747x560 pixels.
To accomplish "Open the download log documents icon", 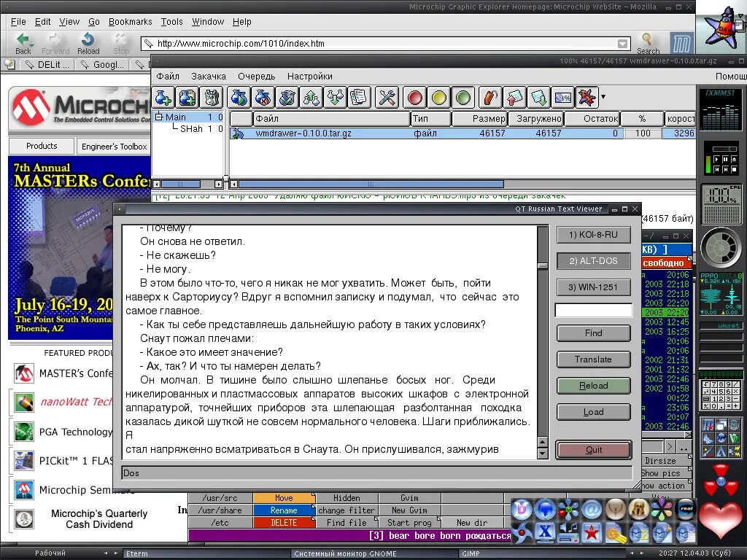I will coord(359,98).
